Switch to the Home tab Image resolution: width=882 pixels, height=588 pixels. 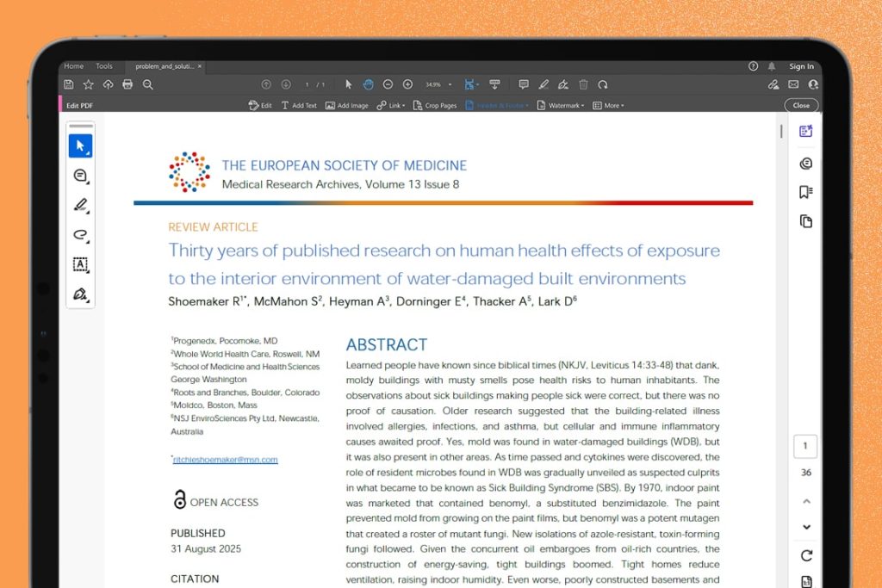pyautogui.click(x=74, y=65)
